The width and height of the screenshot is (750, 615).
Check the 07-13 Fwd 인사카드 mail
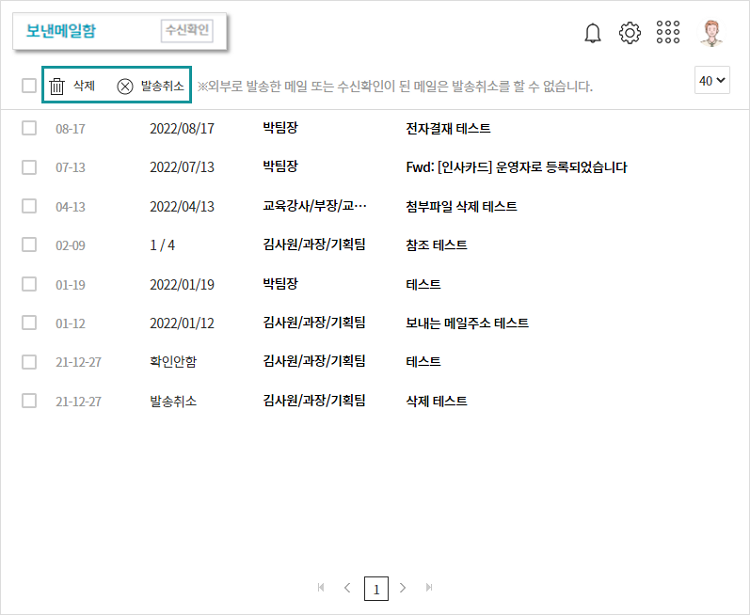coord(29,167)
